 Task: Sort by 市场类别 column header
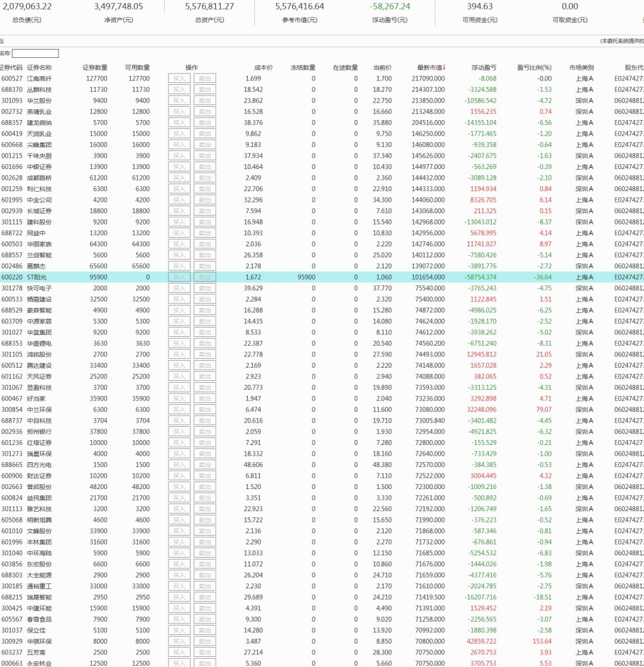pyautogui.click(x=581, y=68)
